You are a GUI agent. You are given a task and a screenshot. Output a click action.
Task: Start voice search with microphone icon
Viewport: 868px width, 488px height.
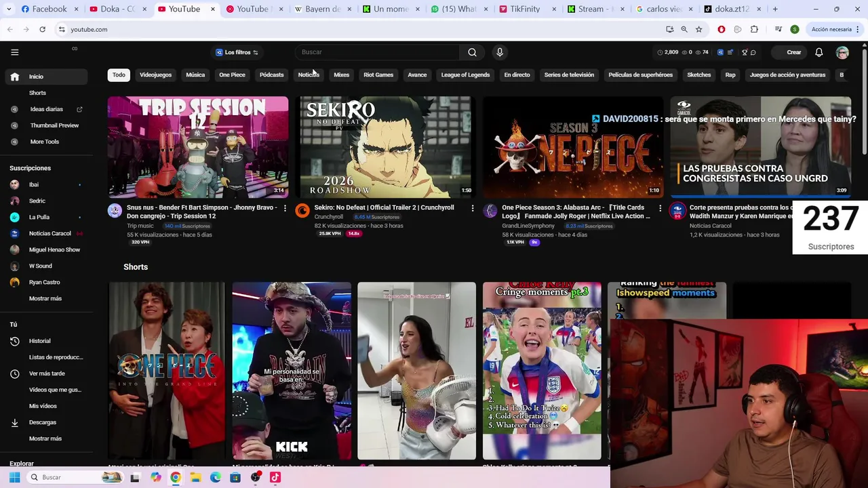500,52
